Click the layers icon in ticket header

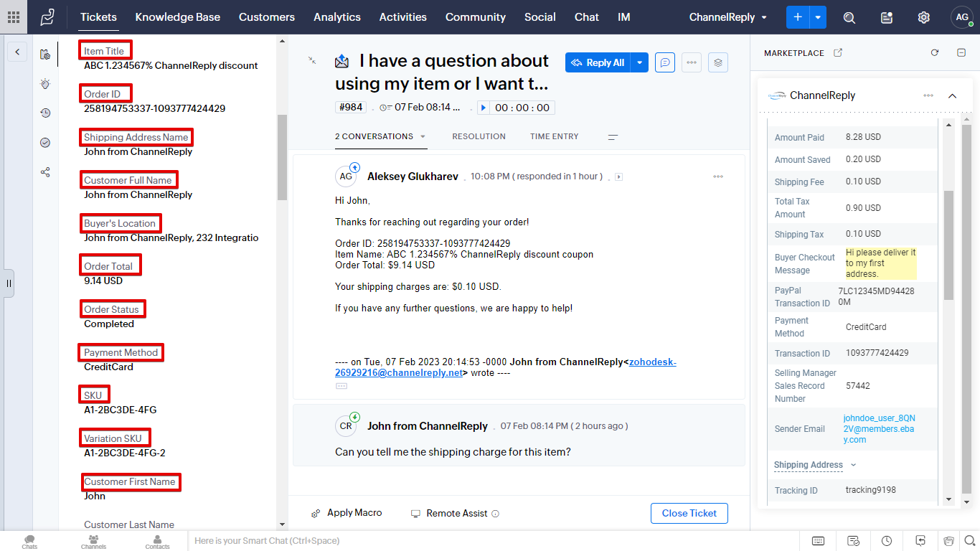(718, 62)
